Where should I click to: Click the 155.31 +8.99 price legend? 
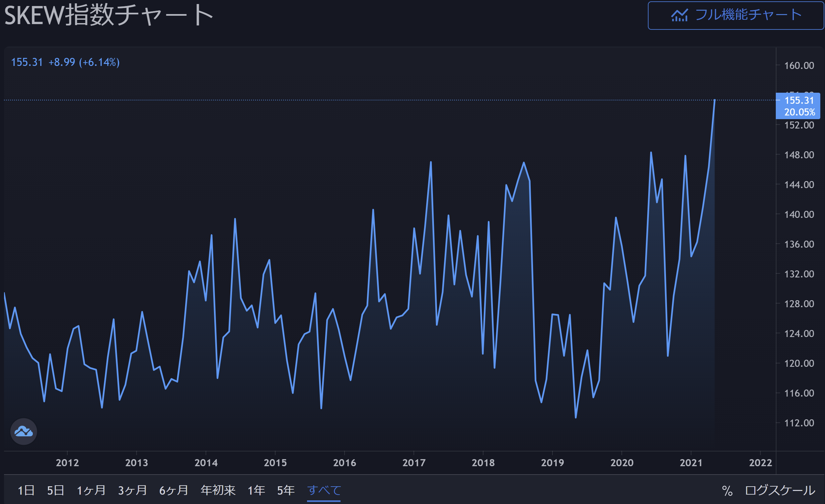pyautogui.click(x=65, y=62)
